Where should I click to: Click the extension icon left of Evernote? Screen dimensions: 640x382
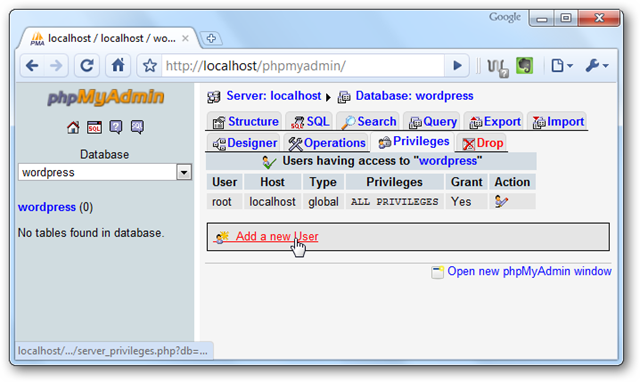coord(498,67)
